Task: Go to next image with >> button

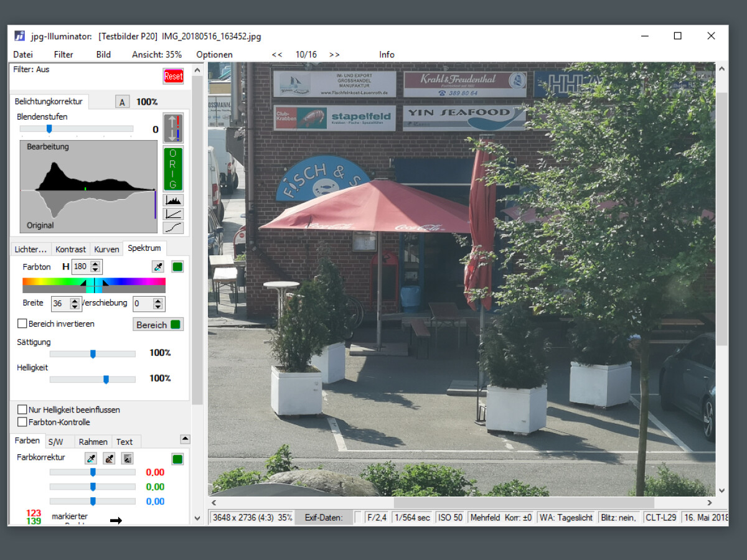Action: (334, 55)
